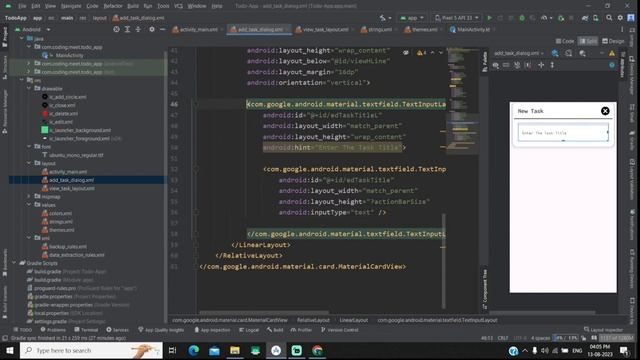The width and height of the screenshot is (640, 360).
Task: Open the Logcat tool window
Action: tap(249, 329)
